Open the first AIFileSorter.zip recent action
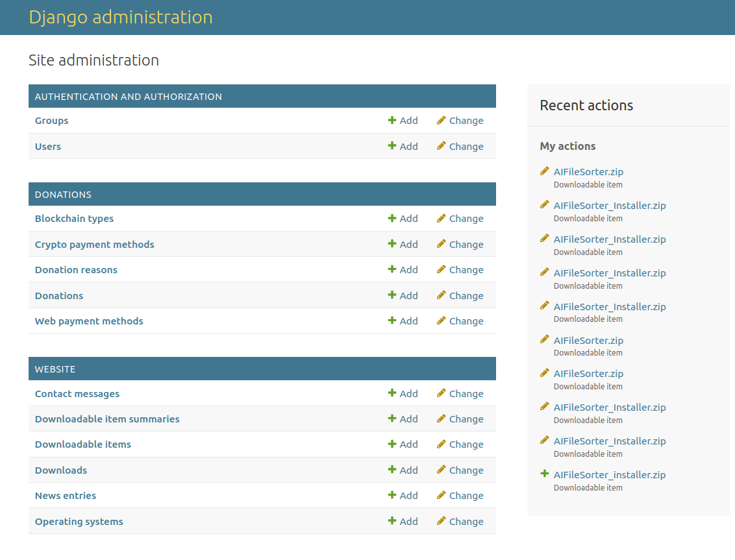Image resolution: width=735 pixels, height=560 pixels. tap(588, 172)
